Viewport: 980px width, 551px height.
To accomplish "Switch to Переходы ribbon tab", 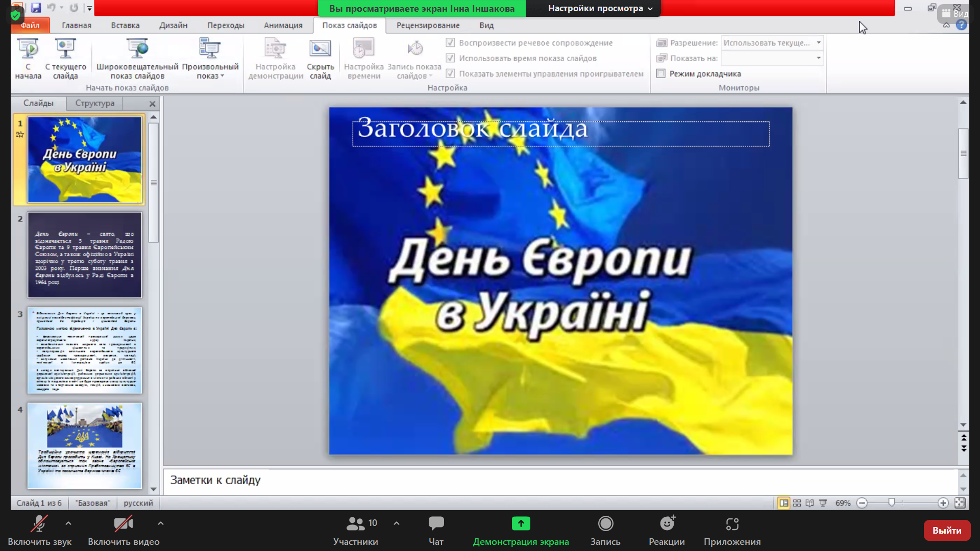I will point(226,25).
